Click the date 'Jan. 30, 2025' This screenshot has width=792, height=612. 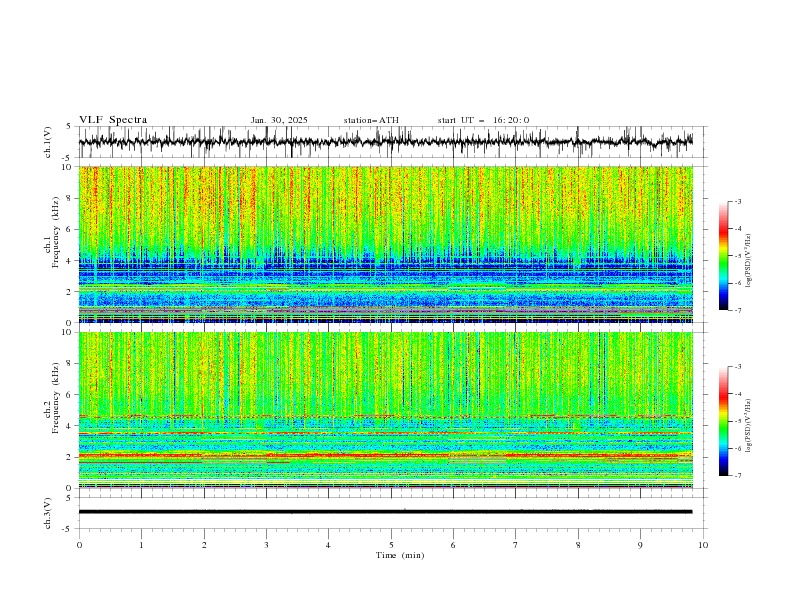pos(279,120)
